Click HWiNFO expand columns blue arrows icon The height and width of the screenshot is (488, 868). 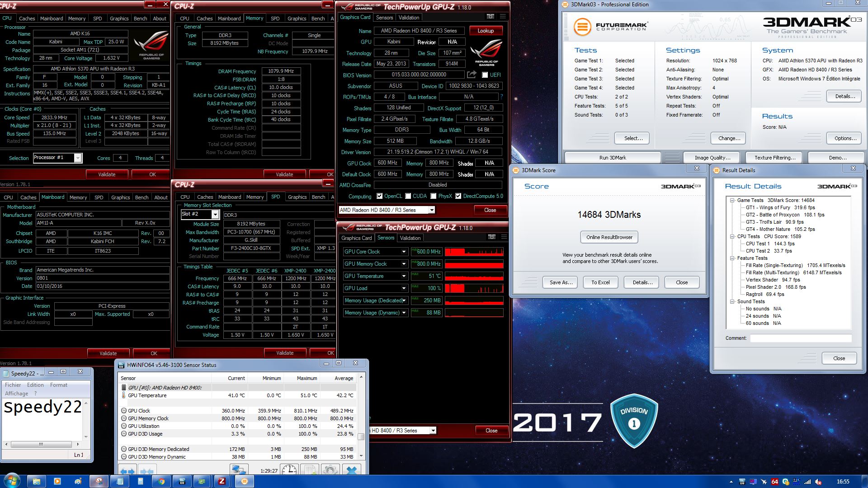point(128,470)
